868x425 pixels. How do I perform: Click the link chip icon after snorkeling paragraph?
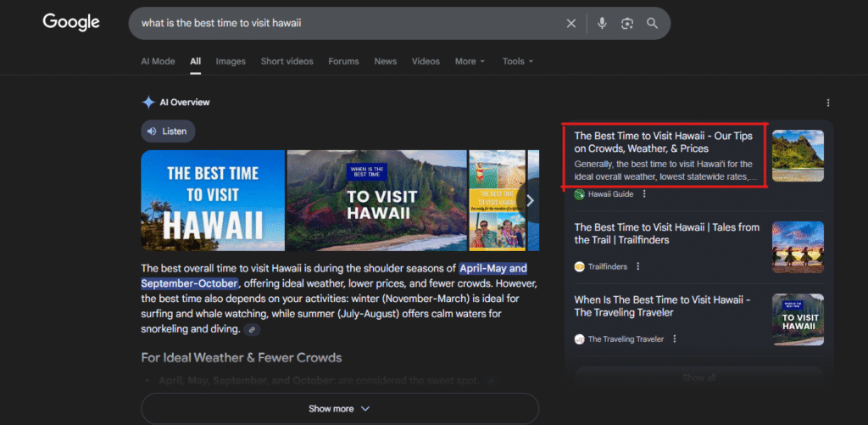[252, 330]
